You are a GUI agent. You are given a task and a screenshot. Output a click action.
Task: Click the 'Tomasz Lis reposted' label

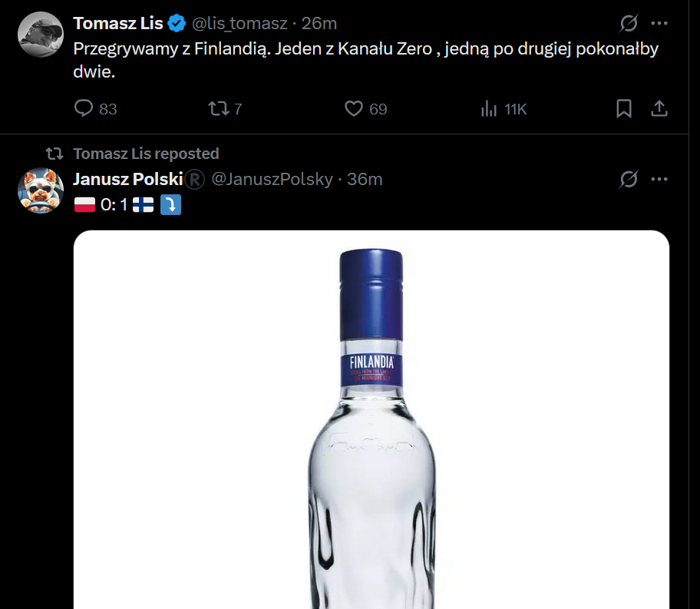(146, 154)
